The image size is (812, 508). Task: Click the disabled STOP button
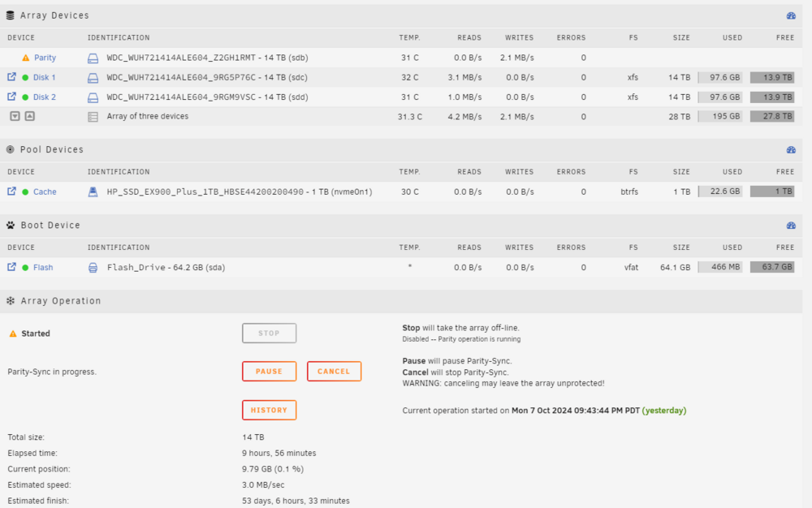[x=270, y=334]
